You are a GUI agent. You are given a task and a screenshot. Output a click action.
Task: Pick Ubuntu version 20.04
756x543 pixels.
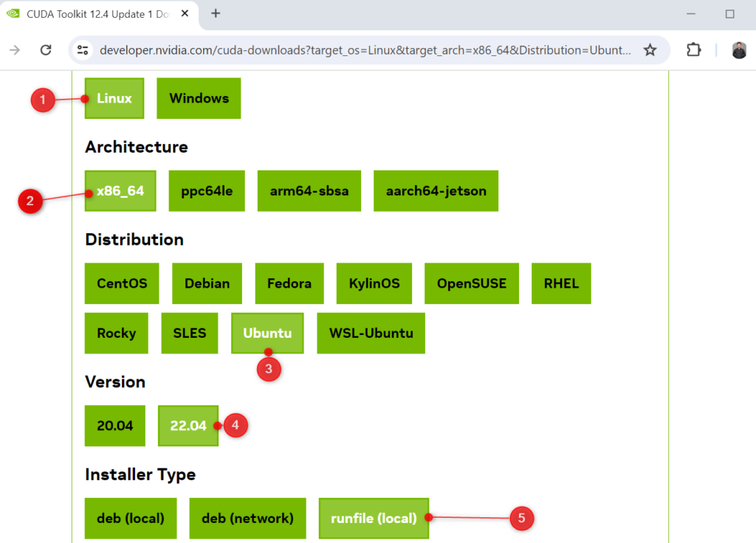pos(114,426)
